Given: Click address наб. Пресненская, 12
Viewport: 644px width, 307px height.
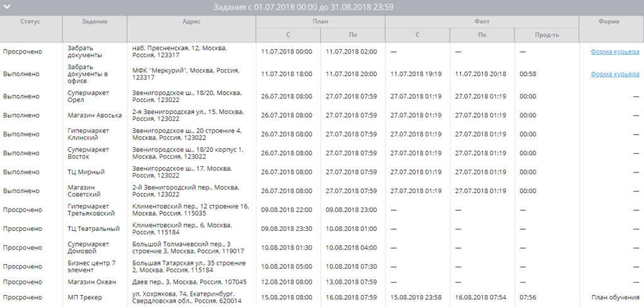Looking at the screenshot, I should point(179,52).
